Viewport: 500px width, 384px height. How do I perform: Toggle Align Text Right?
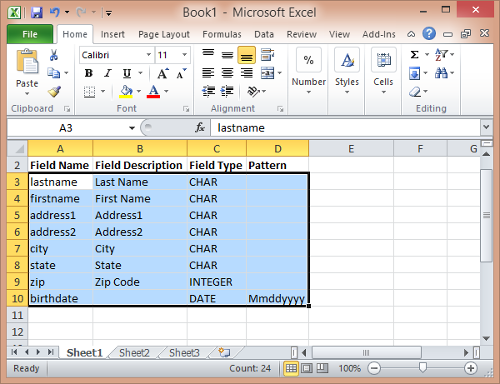[247, 73]
